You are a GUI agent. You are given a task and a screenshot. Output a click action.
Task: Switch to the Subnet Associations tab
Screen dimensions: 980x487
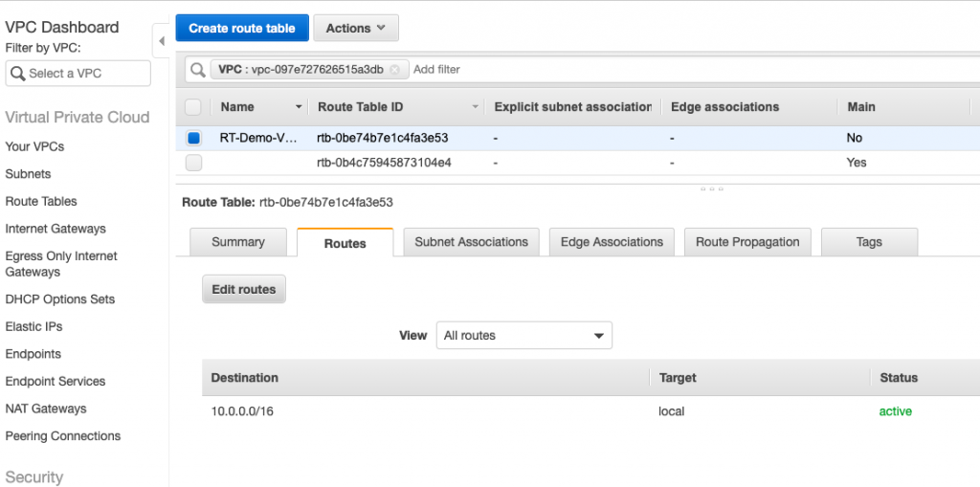[x=471, y=242]
